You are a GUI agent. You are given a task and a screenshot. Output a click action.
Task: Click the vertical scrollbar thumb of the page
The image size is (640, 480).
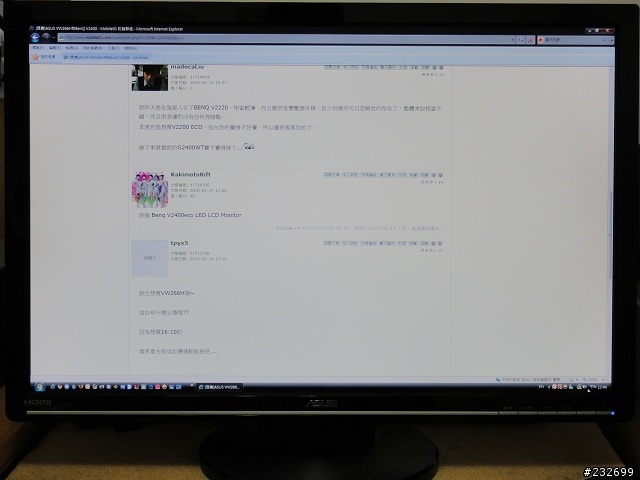click(x=610, y=235)
